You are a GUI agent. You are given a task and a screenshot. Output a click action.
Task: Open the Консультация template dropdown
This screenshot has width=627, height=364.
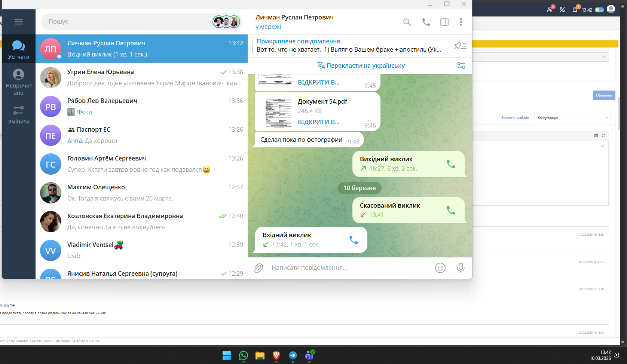tap(572, 118)
